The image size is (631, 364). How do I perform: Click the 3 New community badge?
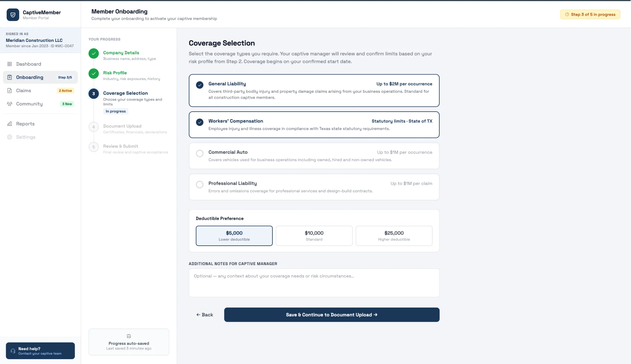(x=67, y=104)
